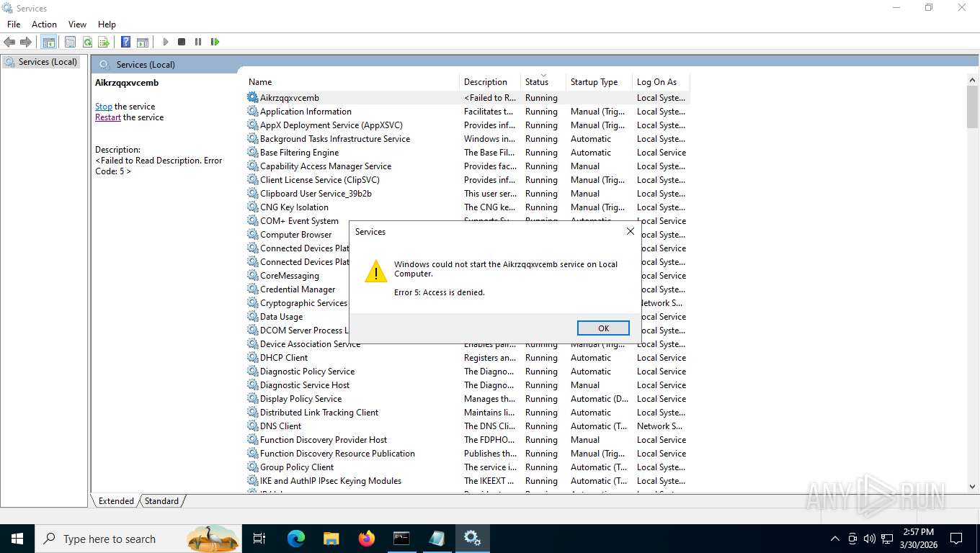Click the Stop the service link
Viewport: 980px width, 553px height.
tap(104, 107)
